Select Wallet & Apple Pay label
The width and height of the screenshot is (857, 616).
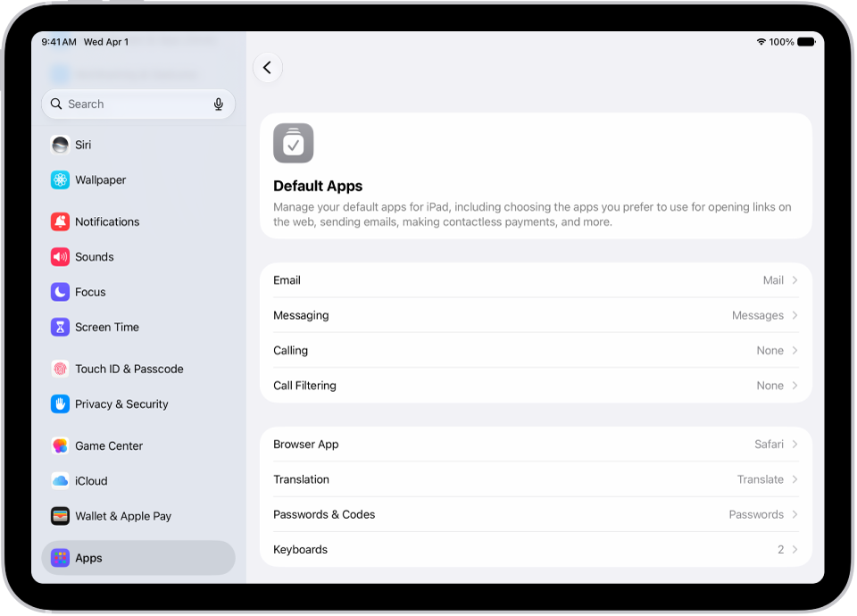pyautogui.click(x=123, y=516)
